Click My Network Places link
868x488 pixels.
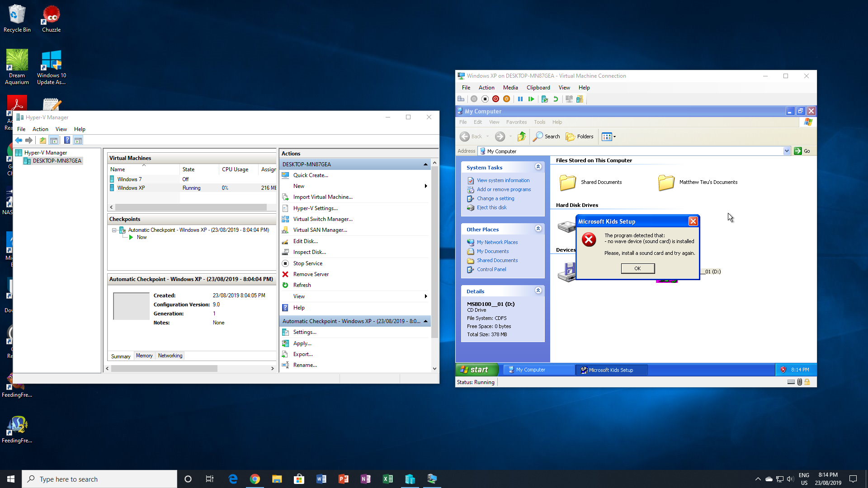(x=497, y=242)
